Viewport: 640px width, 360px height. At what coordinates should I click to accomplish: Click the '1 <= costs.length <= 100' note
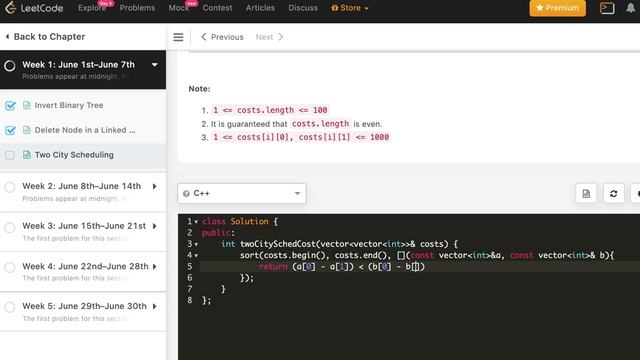click(270, 110)
